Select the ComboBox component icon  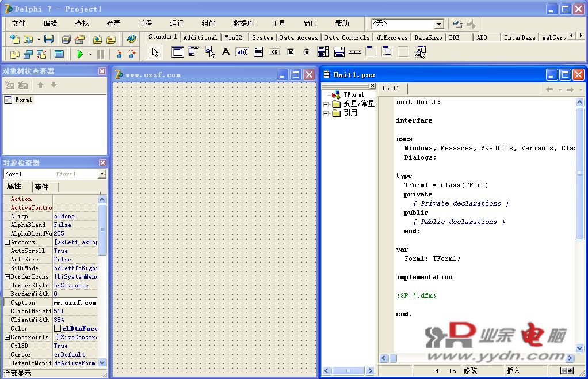point(339,52)
